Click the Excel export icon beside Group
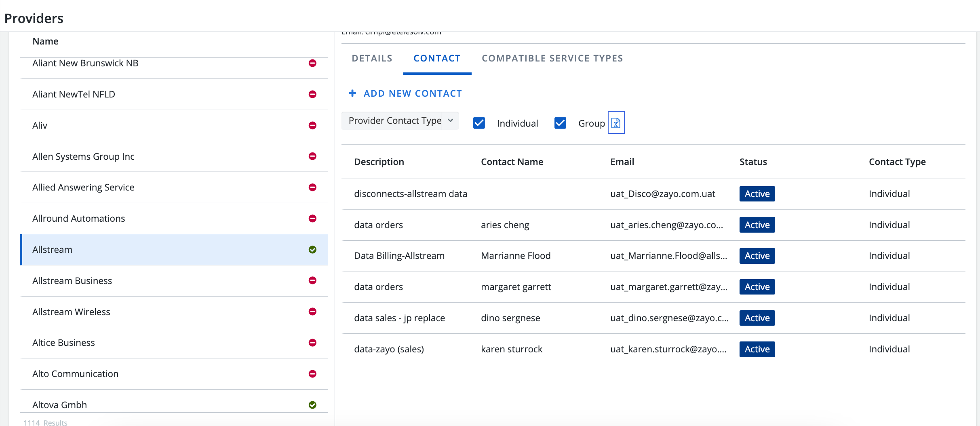This screenshot has height=426, width=980. click(x=616, y=123)
